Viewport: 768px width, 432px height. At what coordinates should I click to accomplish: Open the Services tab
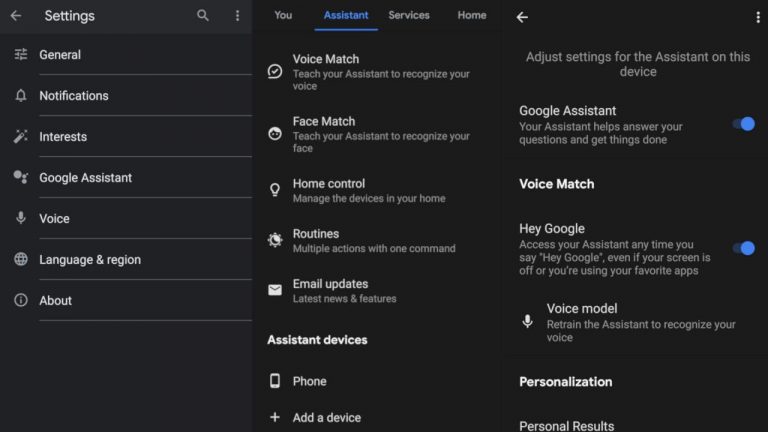point(409,15)
